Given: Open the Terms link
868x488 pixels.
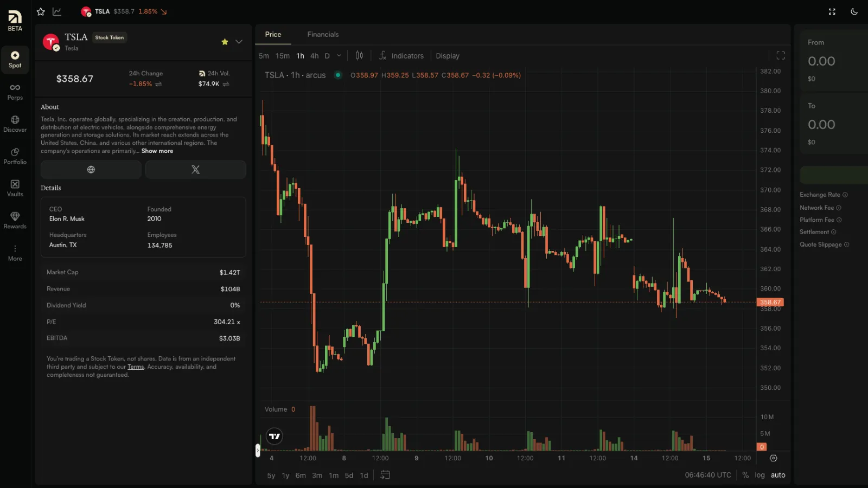Looking at the screenshot, I should (x=136, y=367).
